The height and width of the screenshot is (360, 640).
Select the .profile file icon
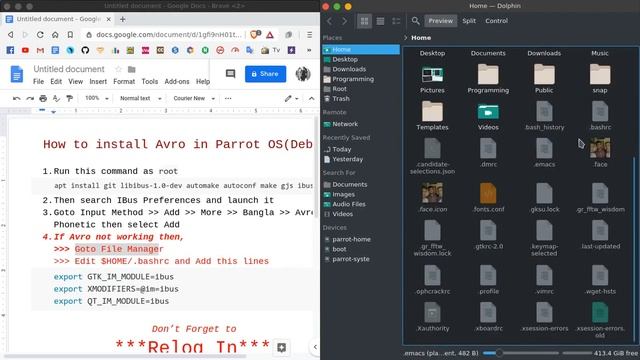tap(488, 276)
